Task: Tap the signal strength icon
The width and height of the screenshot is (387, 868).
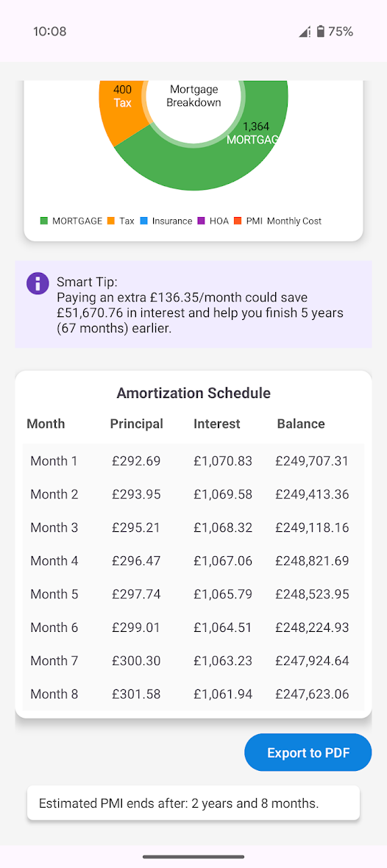Action: pyautogui.click(x=305, y=32)
